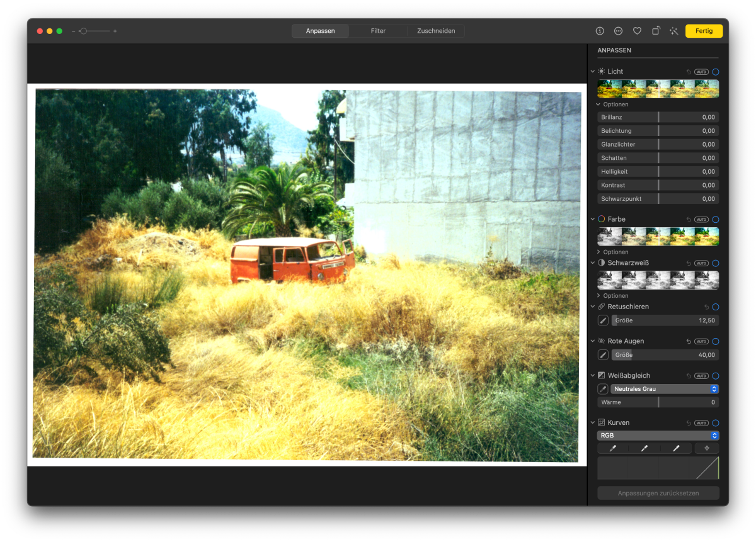Open the RGB channel dropdown
The height and width of the screenshot is (542, 756).
click(658, 436)
